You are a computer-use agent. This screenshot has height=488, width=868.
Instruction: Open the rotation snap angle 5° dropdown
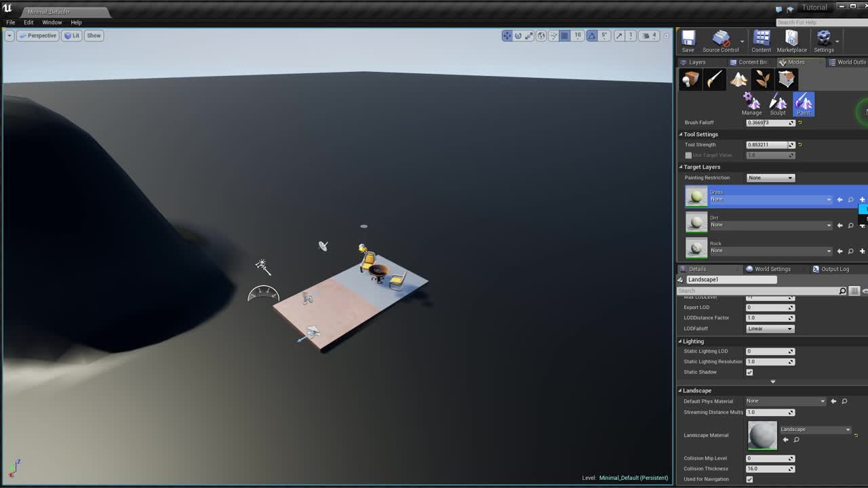coord(604,36)
